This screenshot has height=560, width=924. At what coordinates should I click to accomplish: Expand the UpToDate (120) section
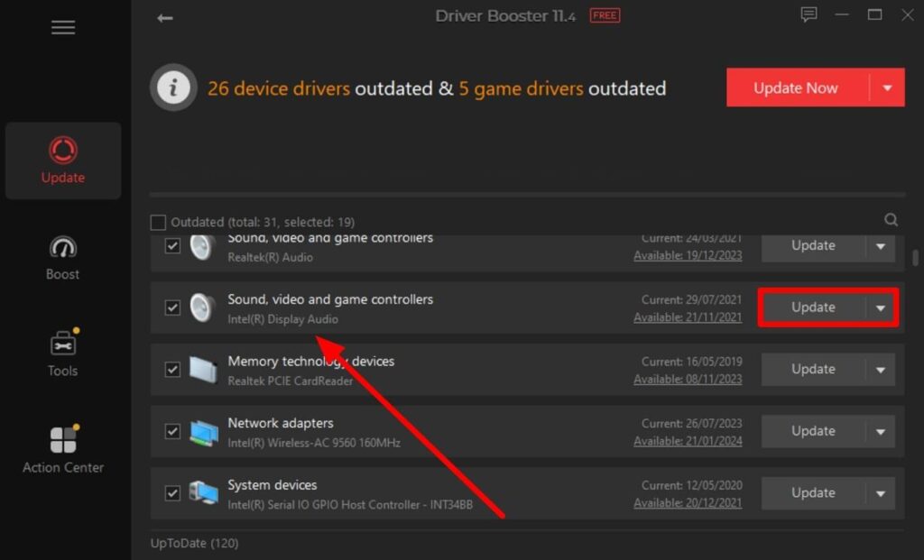195,543
